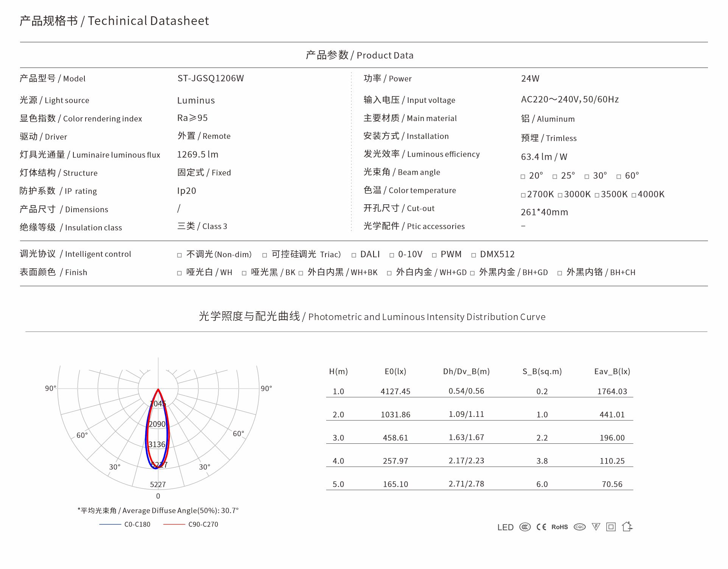Viewport: 728px width, 569px height.
Task: Select the BH+CH finish checkbox
Action: 560,273
